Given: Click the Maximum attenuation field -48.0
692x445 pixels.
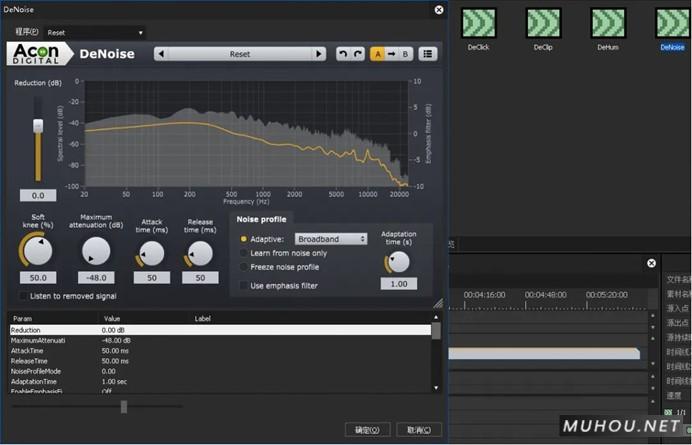Looking at the screenshot, I should coord(96,278).
